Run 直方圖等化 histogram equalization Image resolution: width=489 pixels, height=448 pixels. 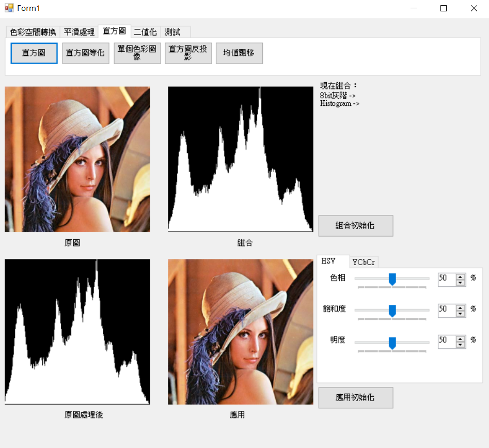(85, 53)
